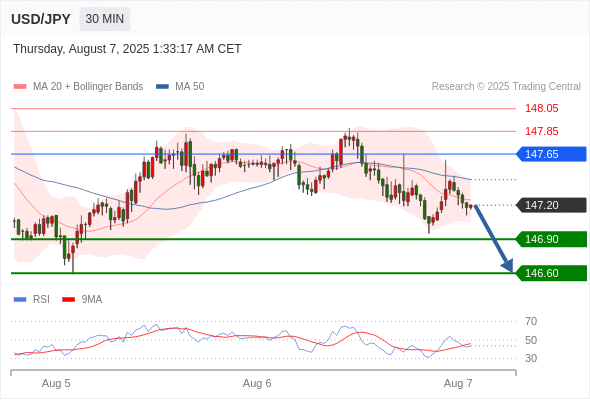The width and height of the screenshot is (590, 400).
Task: Click the 148.05 resistance price label
Action: 541,108
